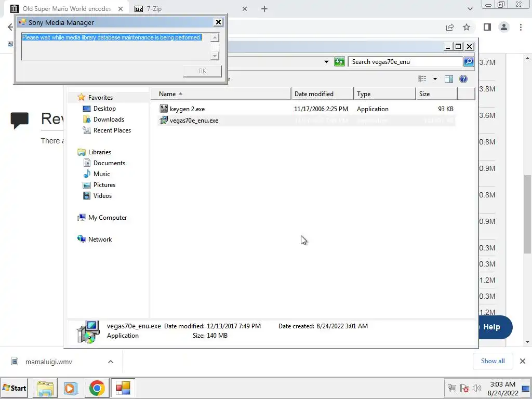Switch to Chrome from the taskbar
The image size is (532, 399).
(x=97, y=388)
